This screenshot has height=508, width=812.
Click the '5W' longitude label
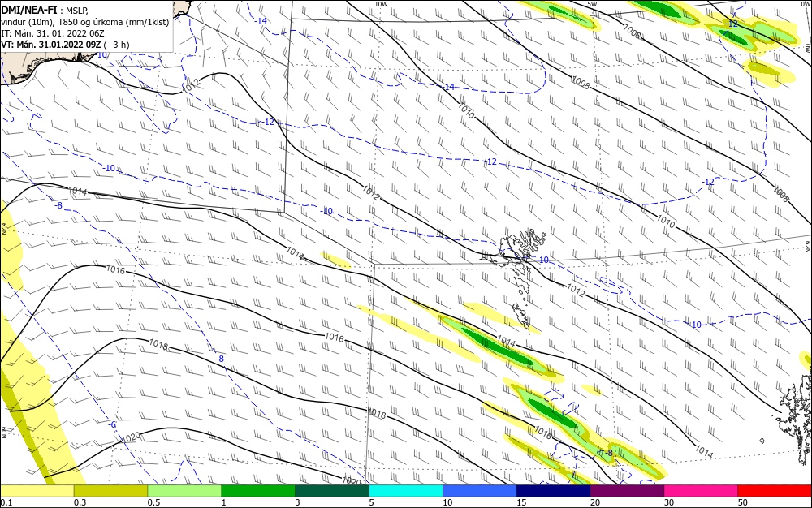592,4
